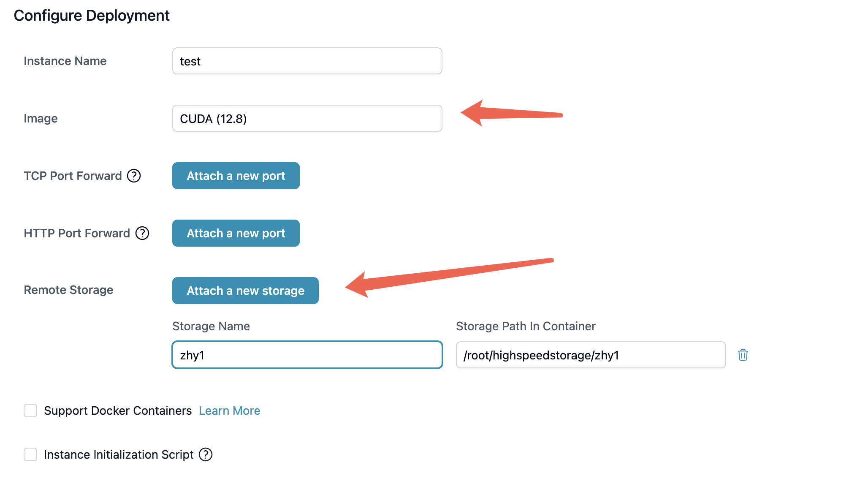
Task: Open help for Instance Initialization Script
Action: pos(206,454)
